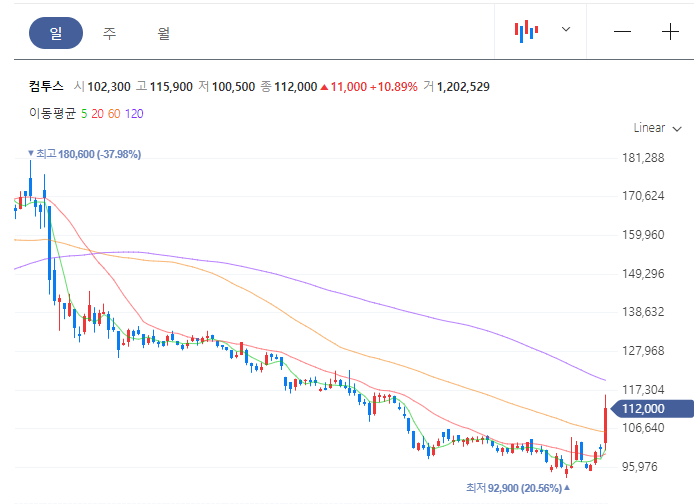Open the Linear scale dropdown
The width and height of the screenshot is (700, 504).
pos(657,128)
